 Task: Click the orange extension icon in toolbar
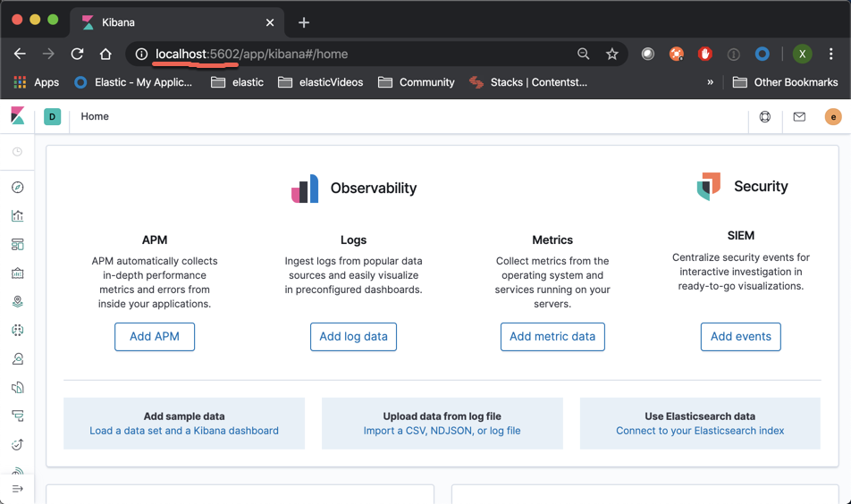pyautogui.click(x=676, y=54)
